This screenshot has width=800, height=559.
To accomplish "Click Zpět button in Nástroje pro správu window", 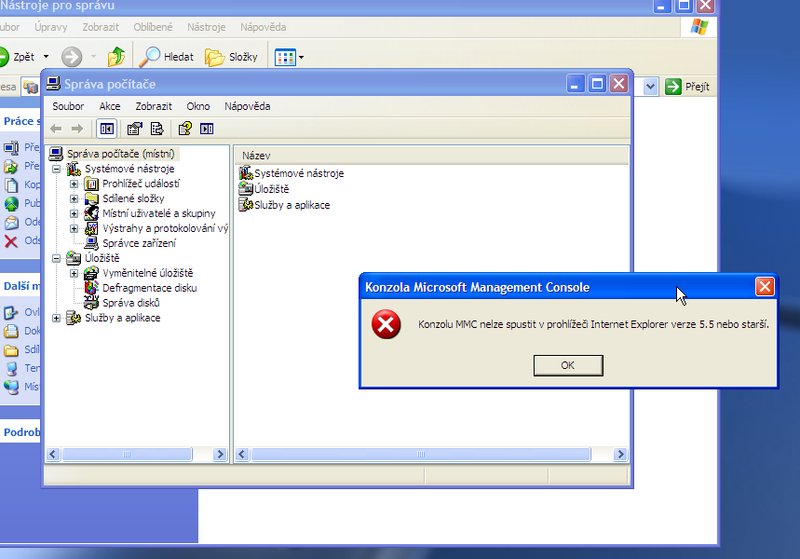I will pos(17,57).
